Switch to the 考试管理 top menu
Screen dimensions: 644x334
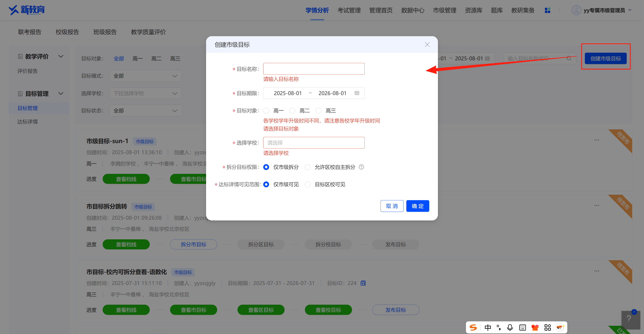[x=349, y=10]
